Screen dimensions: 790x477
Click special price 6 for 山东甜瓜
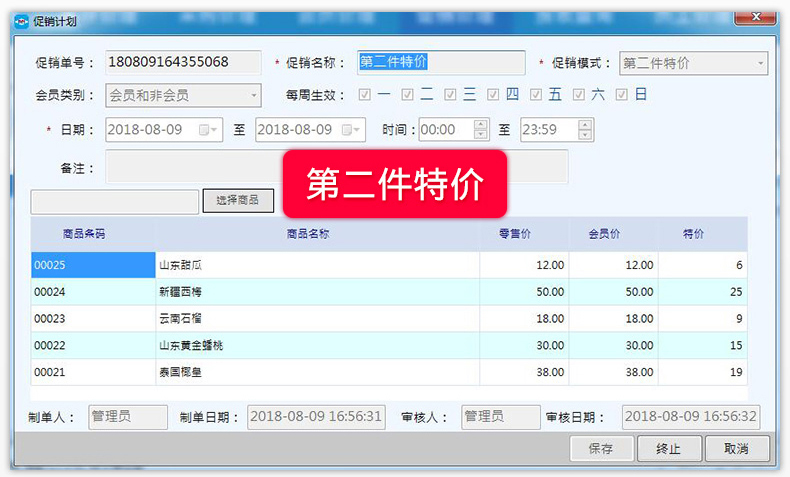point(703,265)
